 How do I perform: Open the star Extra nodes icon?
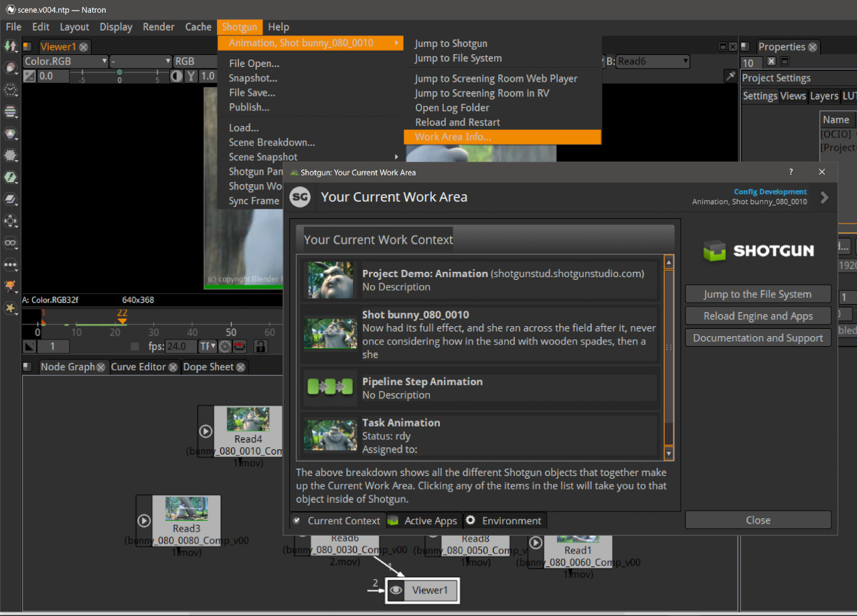point(10,308)
